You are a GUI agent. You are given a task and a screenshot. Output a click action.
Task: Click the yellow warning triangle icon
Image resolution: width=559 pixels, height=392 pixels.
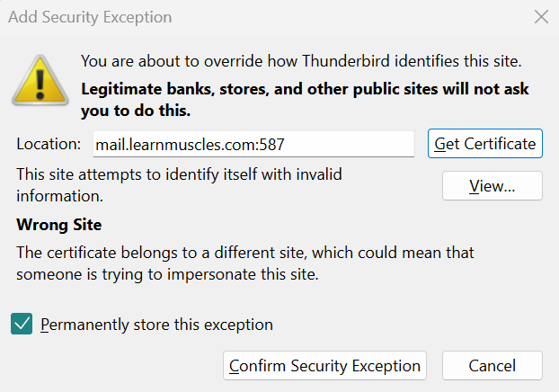coord(40,81)
